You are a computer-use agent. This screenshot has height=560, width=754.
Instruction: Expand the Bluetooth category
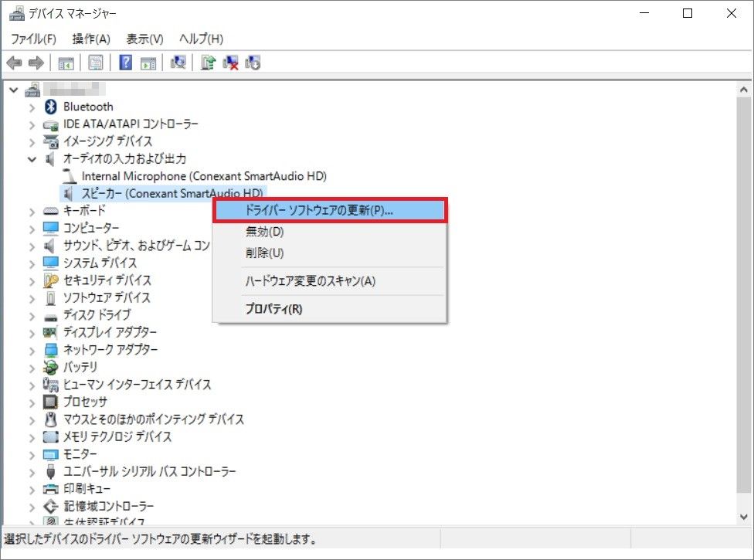(32, 107)
